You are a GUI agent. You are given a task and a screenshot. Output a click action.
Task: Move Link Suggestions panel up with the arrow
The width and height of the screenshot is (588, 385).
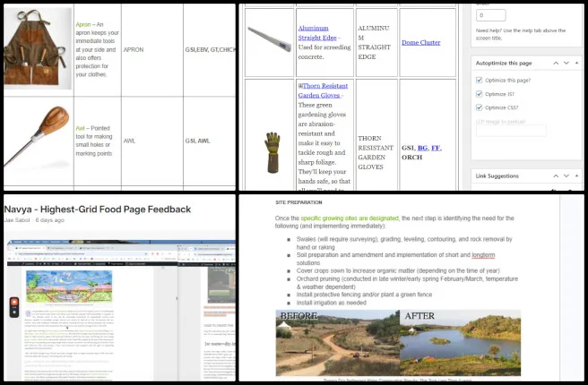pos(556,175)
